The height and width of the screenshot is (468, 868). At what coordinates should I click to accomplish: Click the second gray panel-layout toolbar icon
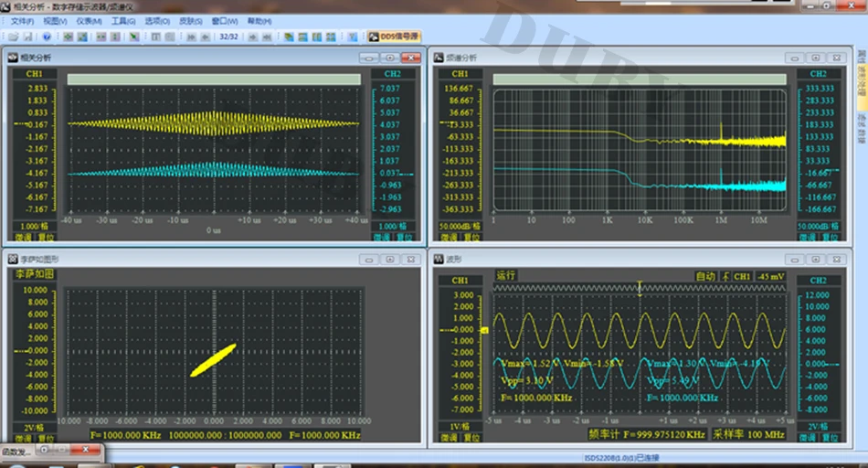pos(170,37)
